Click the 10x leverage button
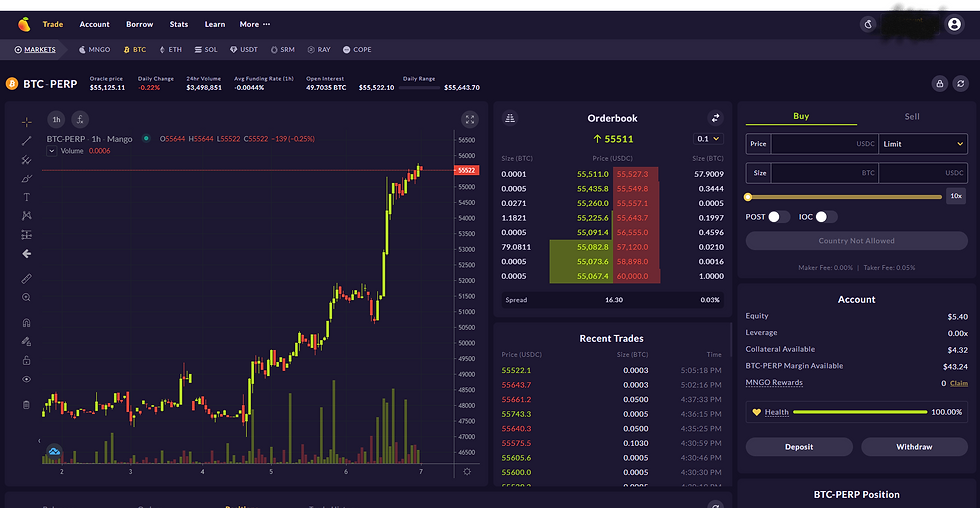980x508 pixels. pyautogui.click(x=956, y=196)
